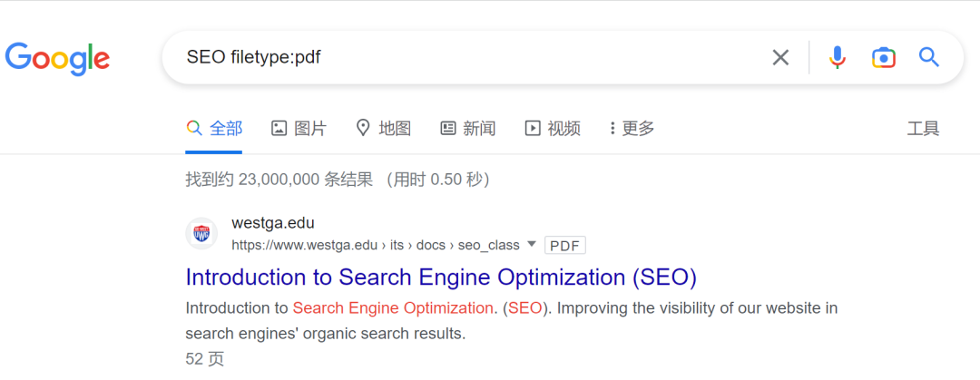Click the blue search magnifier button
This screenshot has height=380, width=980.
928,58
